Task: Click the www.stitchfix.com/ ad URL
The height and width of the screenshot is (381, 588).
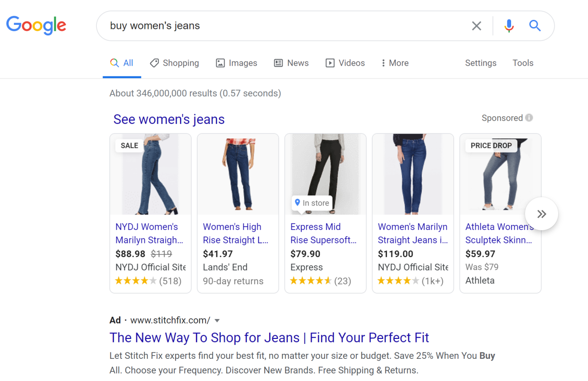Action: pyautogui.click(x=170, y=320)
